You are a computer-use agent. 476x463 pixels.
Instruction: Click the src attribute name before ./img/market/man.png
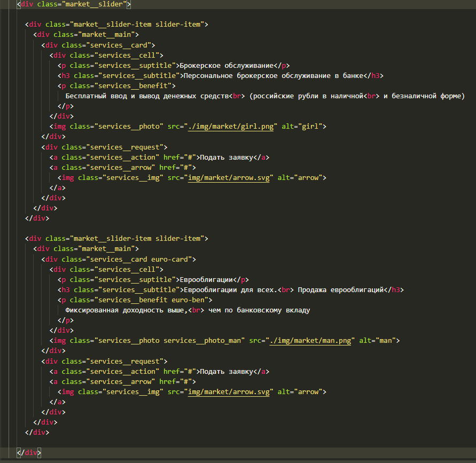(x=255, y=341)
